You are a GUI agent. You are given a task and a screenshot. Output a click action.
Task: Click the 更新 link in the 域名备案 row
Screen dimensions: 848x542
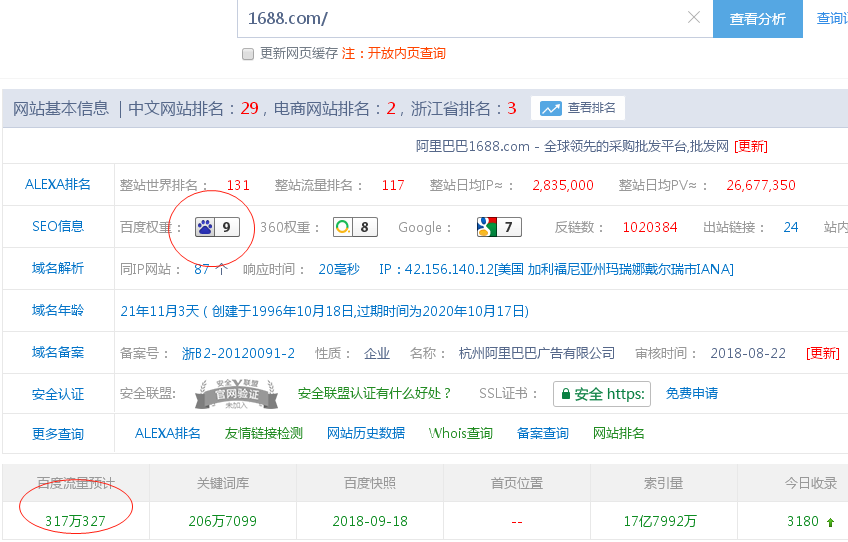(823, 353)
